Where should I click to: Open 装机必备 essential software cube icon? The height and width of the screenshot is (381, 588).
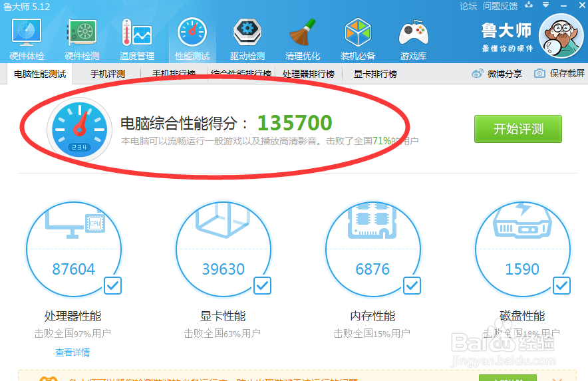(x=358, y=33)
